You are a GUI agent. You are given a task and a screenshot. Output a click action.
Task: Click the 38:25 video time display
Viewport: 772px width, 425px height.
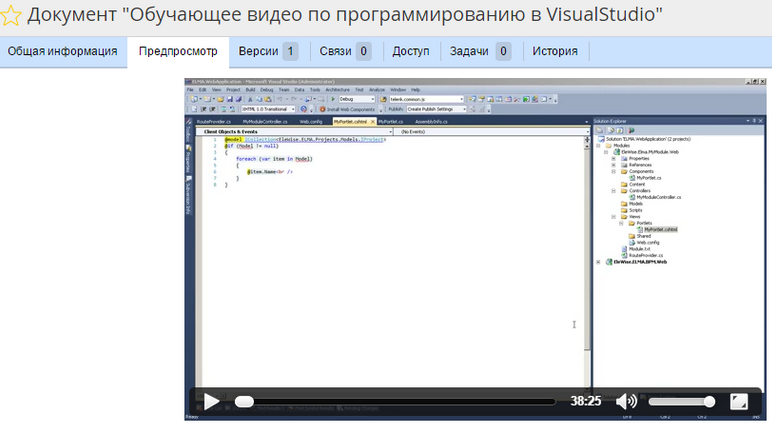click(585, 401)
